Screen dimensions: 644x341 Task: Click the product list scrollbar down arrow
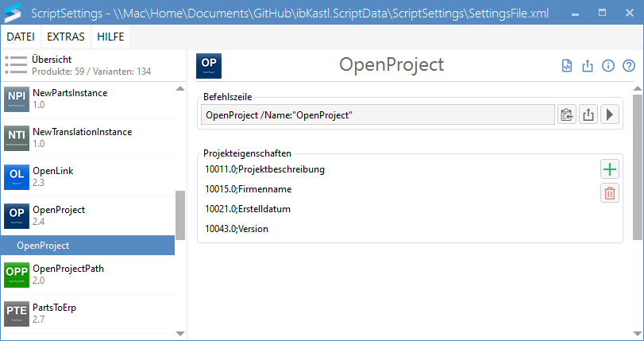point(179,334)
